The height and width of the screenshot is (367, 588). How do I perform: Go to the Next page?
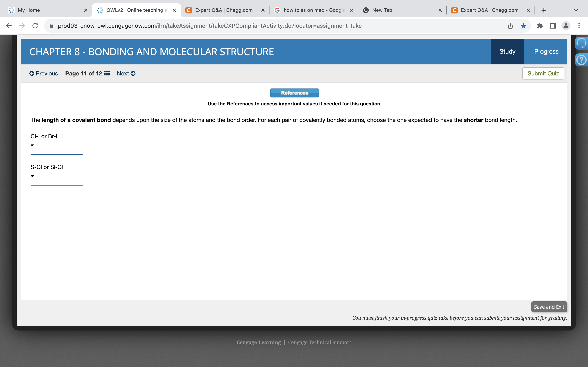tap(126, 73)
